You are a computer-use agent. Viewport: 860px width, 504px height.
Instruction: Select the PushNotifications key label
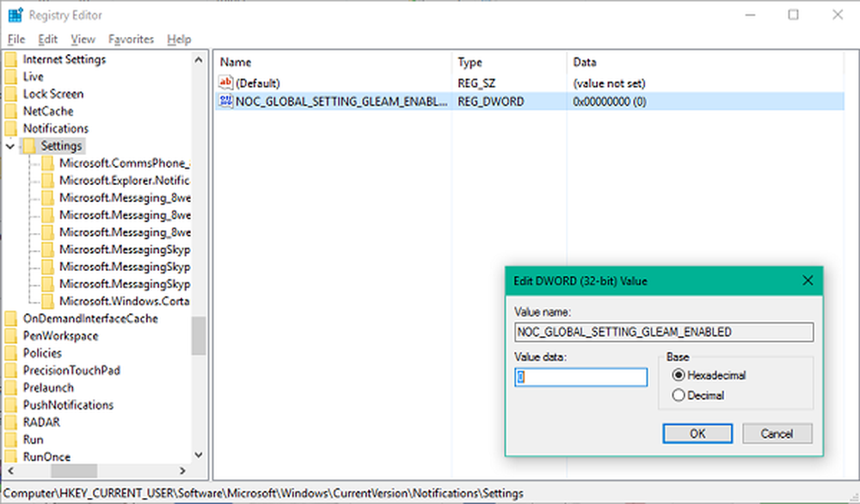point(68,405)
